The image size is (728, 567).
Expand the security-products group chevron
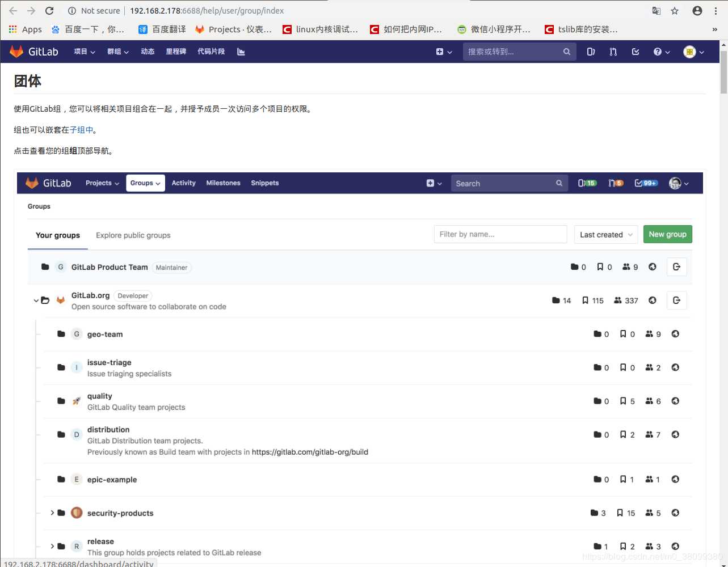[x=52, y=513]
